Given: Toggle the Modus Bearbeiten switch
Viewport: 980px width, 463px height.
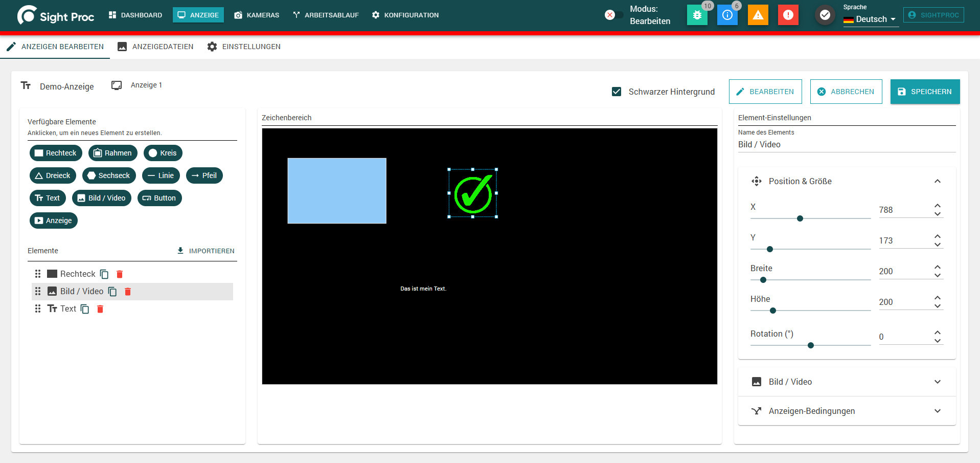Looking at the screenshot, I should pyautogui.click(x=614, y=15).
